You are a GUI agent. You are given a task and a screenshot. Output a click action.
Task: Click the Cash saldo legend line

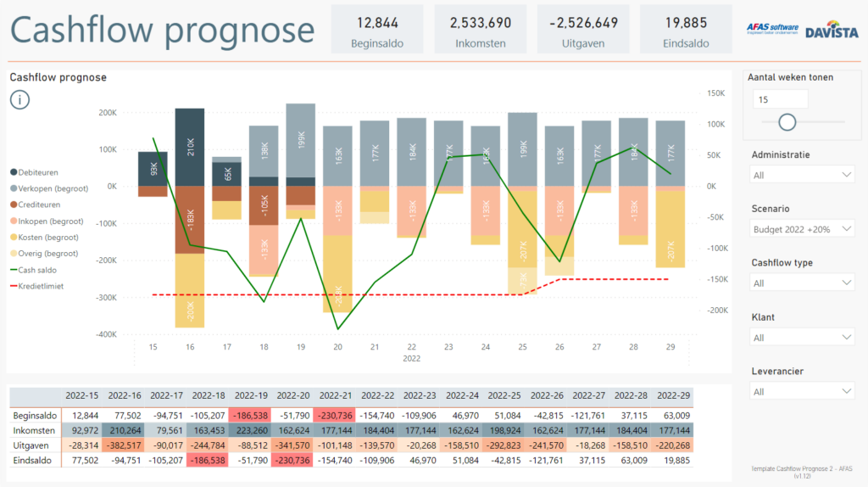(15, 270)
